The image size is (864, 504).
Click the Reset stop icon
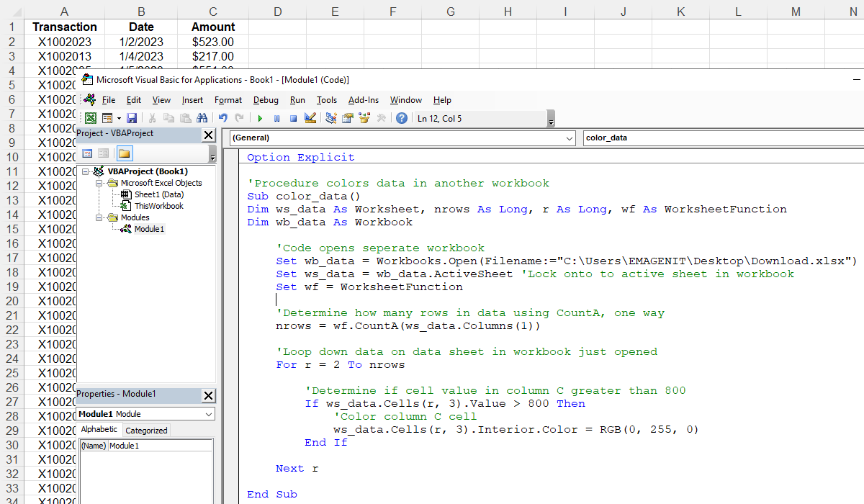293,118
